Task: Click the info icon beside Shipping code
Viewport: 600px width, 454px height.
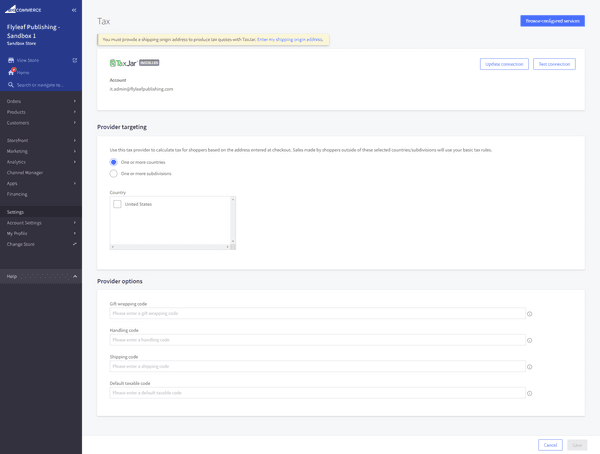Action: point(529,366)
